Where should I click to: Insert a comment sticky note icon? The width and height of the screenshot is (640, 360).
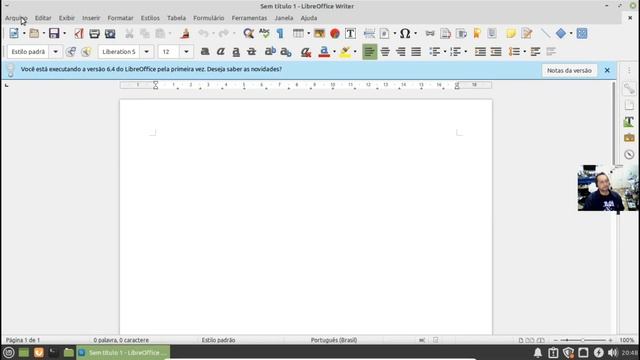tap(511, 33)
